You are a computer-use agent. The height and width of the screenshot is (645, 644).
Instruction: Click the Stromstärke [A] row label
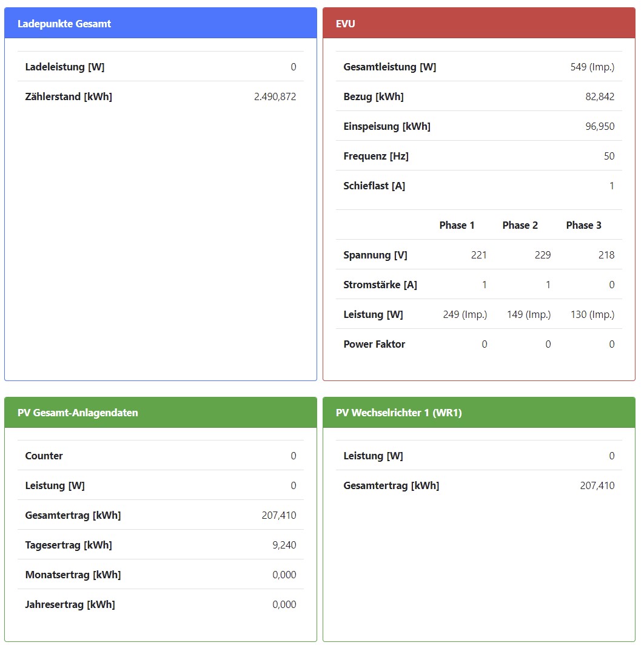click(380, 285)
